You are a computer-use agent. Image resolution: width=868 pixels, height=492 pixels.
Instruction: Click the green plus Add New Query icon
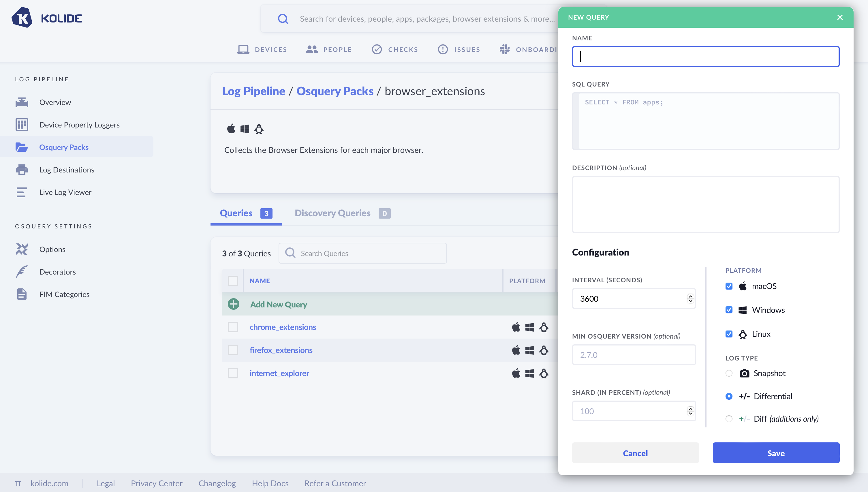233,304
